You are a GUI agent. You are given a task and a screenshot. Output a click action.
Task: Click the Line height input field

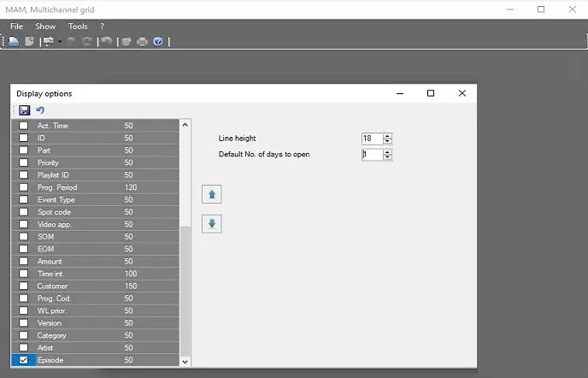(372, 139)
